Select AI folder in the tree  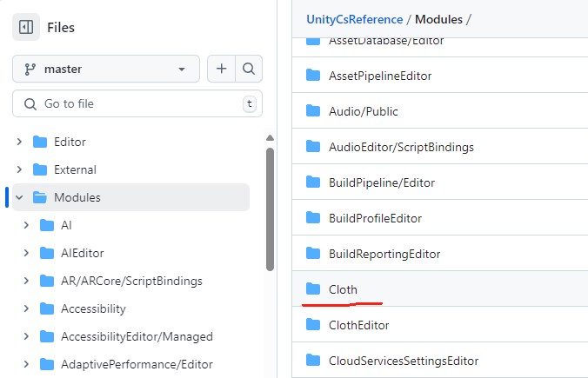[x=66, y=225]
